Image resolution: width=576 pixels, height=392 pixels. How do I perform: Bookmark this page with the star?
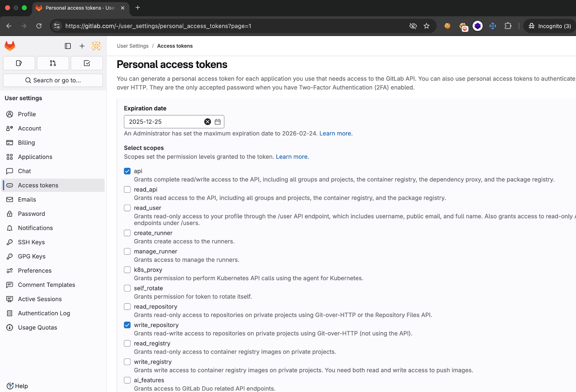[427, 26]
